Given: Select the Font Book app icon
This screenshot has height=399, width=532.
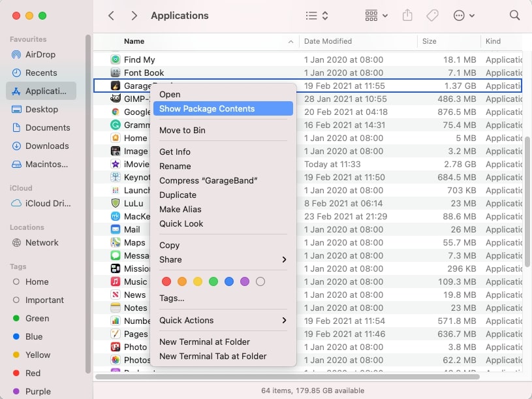Looking at the screenshot, I should coord(116,72).
